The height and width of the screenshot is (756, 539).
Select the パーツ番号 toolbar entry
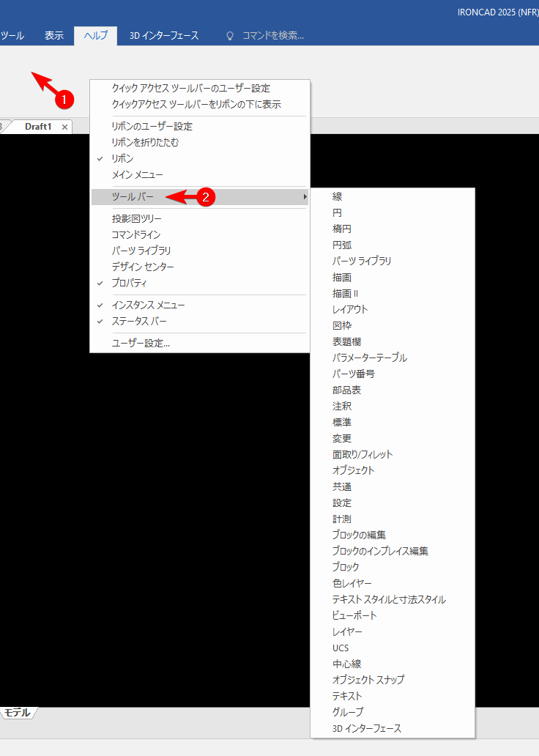tap(393, 374)
